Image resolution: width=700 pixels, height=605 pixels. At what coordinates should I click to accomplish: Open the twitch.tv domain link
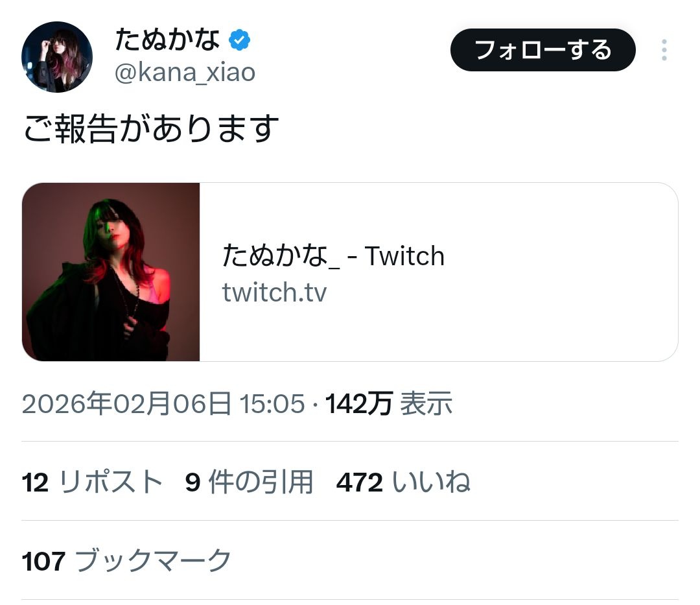point(274,292)
